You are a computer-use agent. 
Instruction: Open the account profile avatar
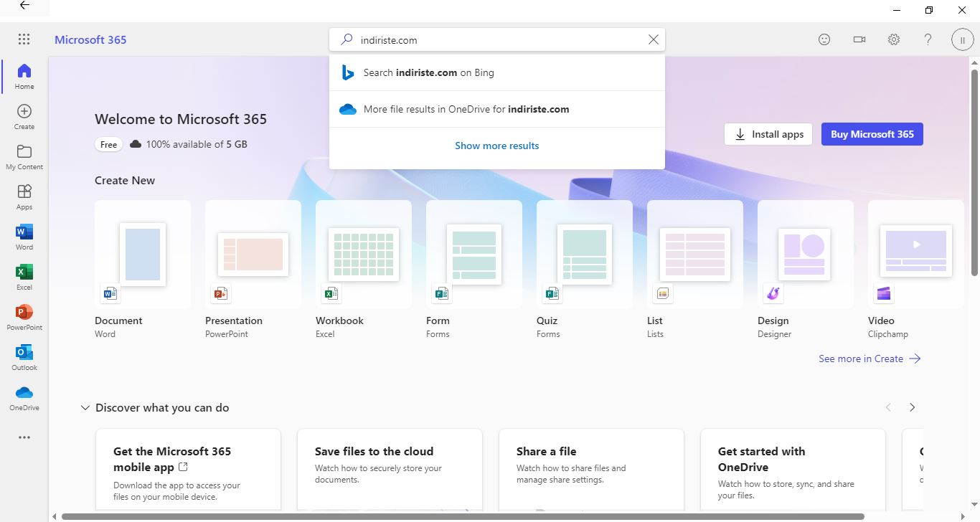coord(962,40)
